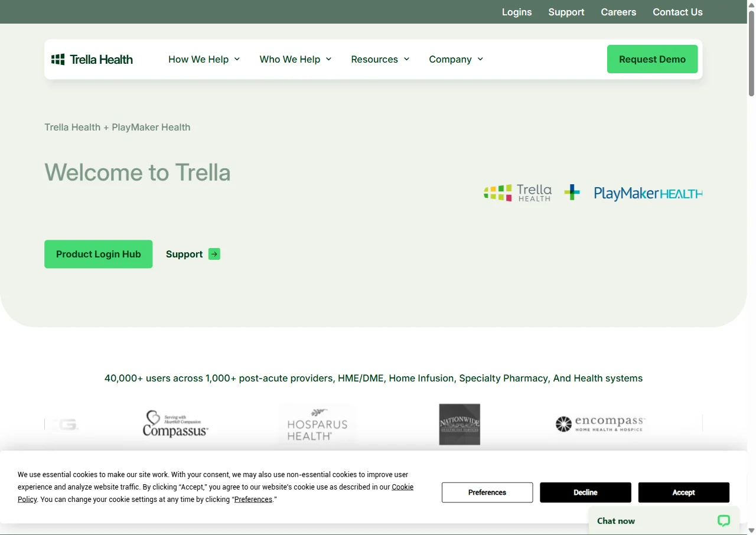Open the Resources dropdown chevron

[x=406, y=59]
